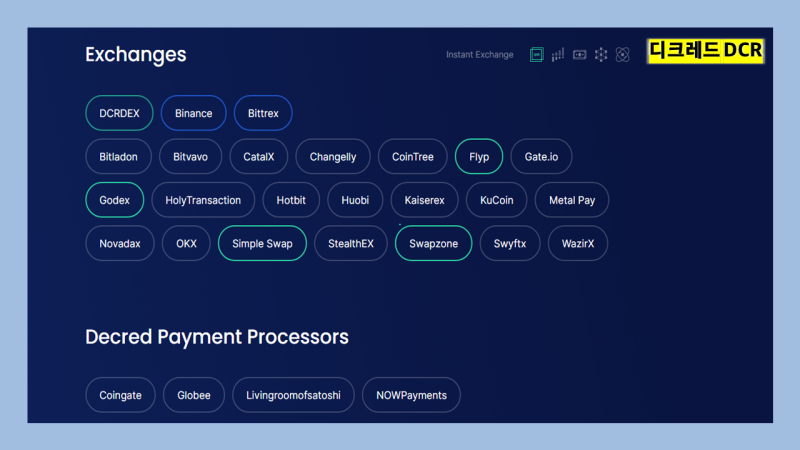Select CoinTree exchange
Image resolution: width=800 pixels, height=450 pixels.
point(413,157)
